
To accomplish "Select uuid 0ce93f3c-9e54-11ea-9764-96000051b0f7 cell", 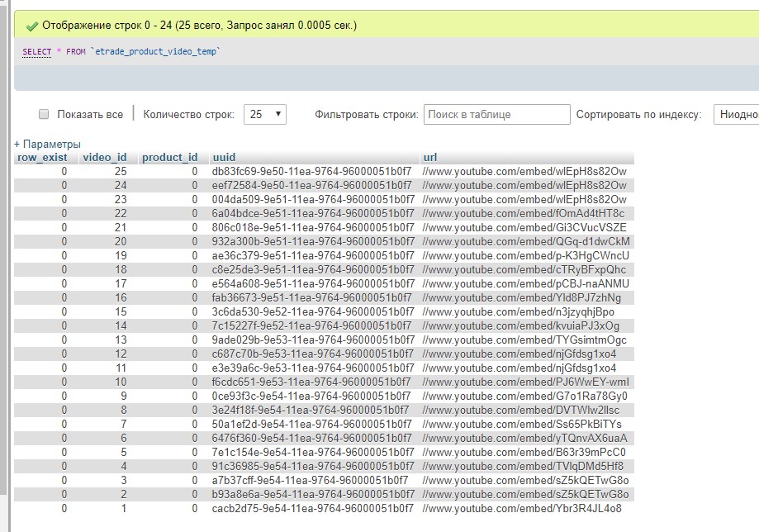I will [311, 396].
